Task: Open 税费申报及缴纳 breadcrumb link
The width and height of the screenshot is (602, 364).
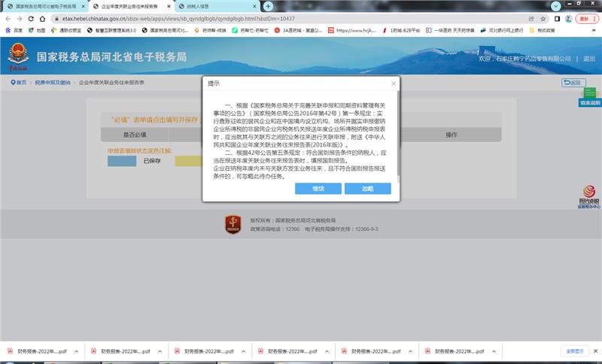Action: [x=52, y=83]
